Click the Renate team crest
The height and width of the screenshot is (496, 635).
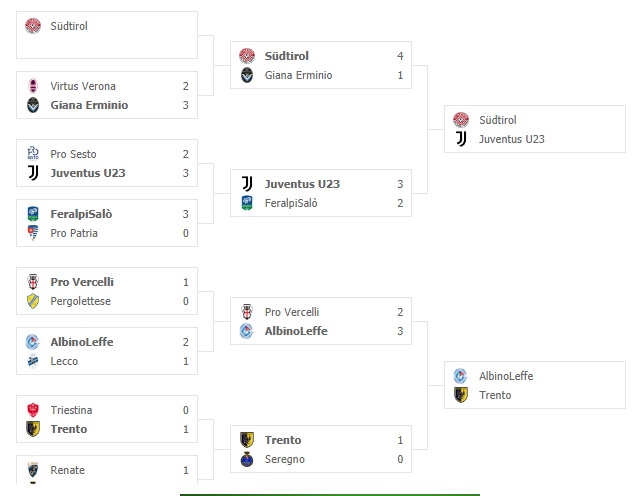[33, 470]
